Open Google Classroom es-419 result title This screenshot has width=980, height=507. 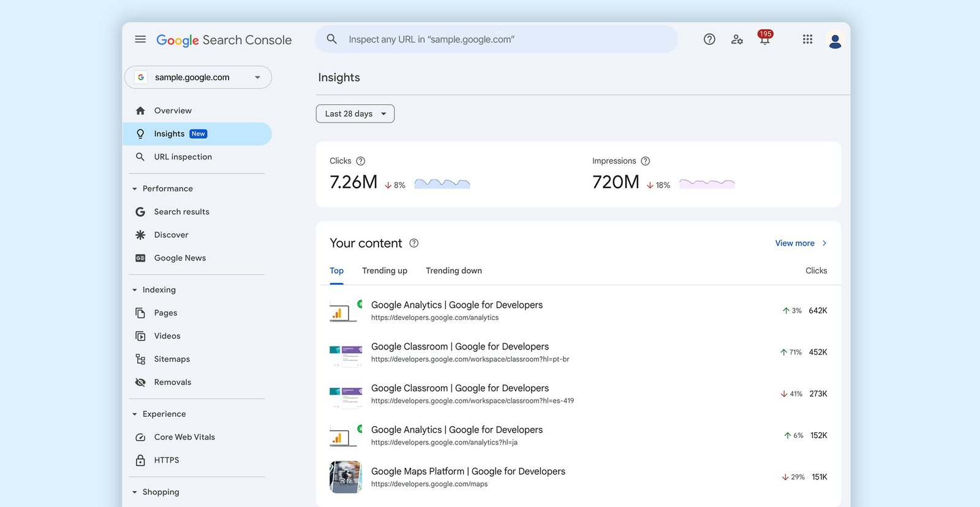(460, 389)
